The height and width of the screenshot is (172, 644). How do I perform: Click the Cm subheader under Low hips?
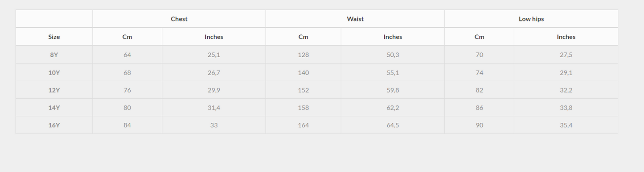click(479, 37)
